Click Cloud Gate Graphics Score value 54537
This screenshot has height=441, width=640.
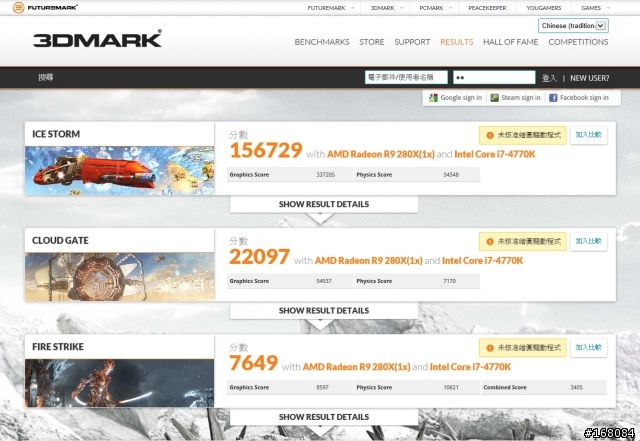[324, 281]
